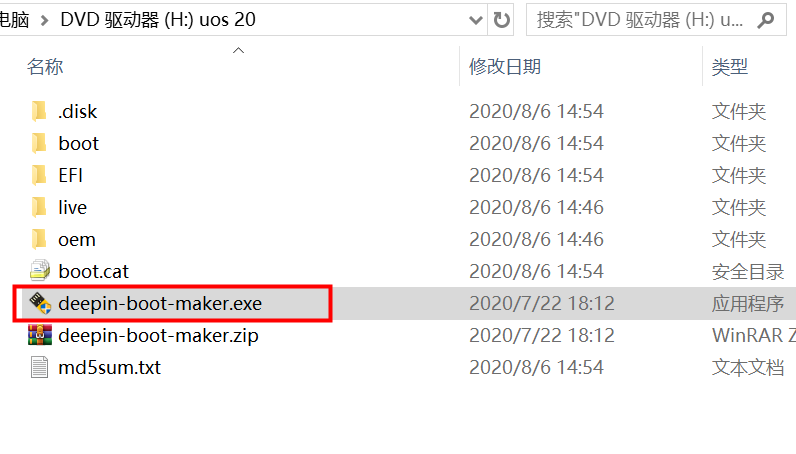Select the boot folder icon

click(39, 143)
